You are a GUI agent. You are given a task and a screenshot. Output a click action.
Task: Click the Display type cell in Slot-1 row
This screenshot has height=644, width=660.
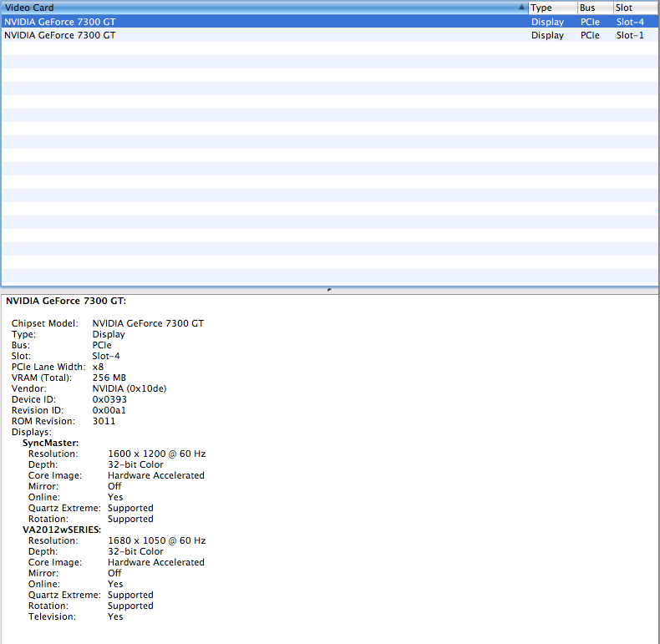pyautogui.click(x=547, y=35)
